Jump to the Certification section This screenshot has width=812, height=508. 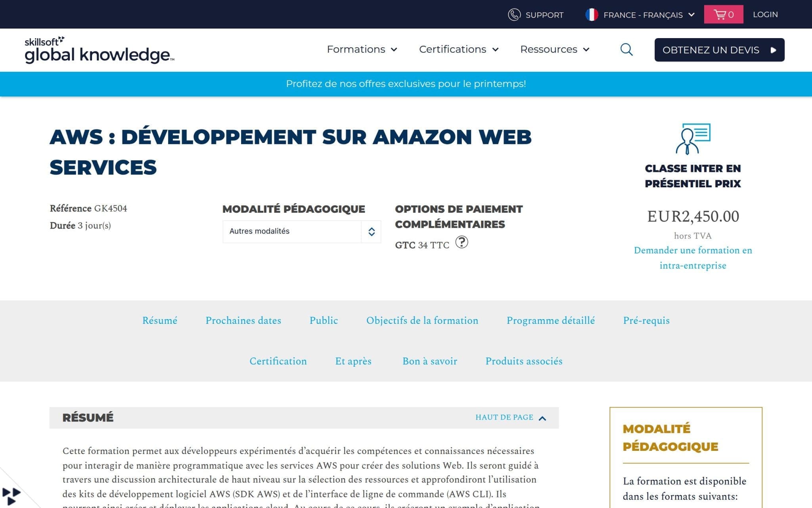tap(278, 361)
